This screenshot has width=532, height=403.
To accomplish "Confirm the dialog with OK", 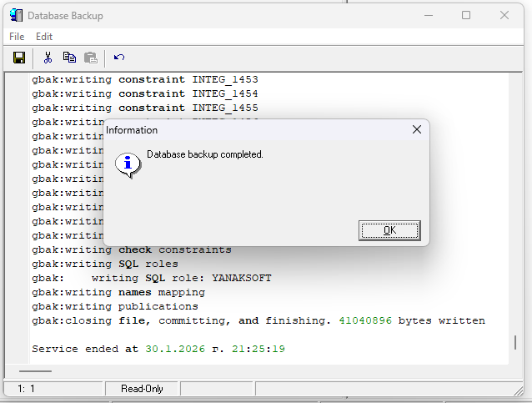I will coord(389,230).
